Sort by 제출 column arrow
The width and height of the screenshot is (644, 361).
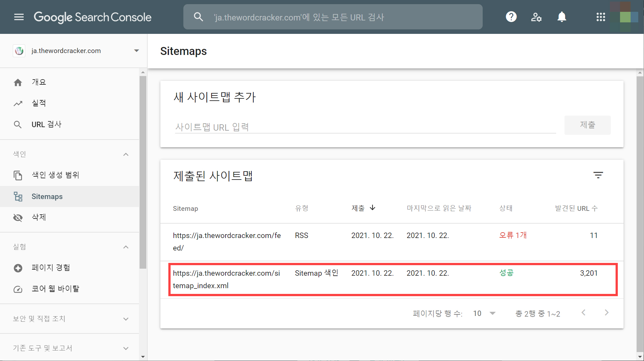[x=372, y=208]
